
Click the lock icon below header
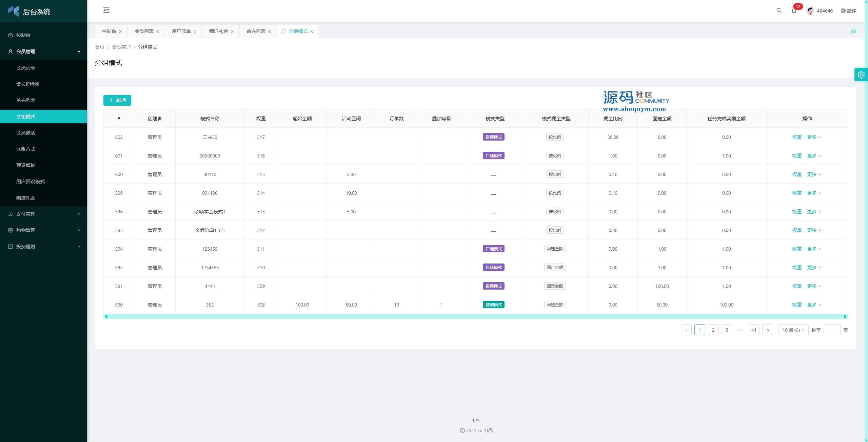853,31
